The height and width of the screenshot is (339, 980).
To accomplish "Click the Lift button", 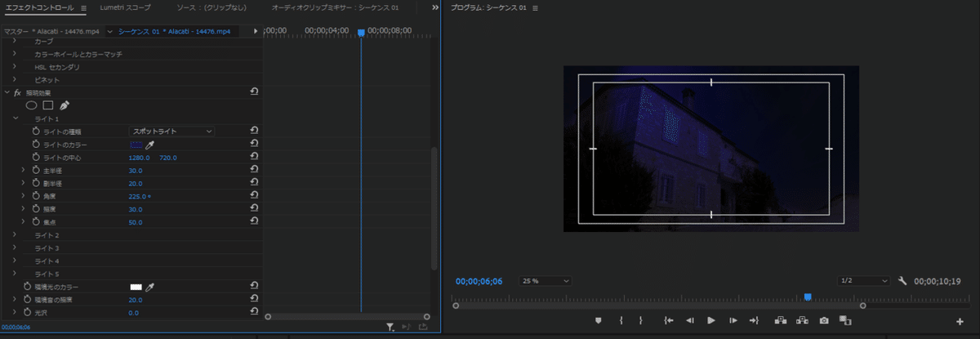I will (x=781, y=320).
